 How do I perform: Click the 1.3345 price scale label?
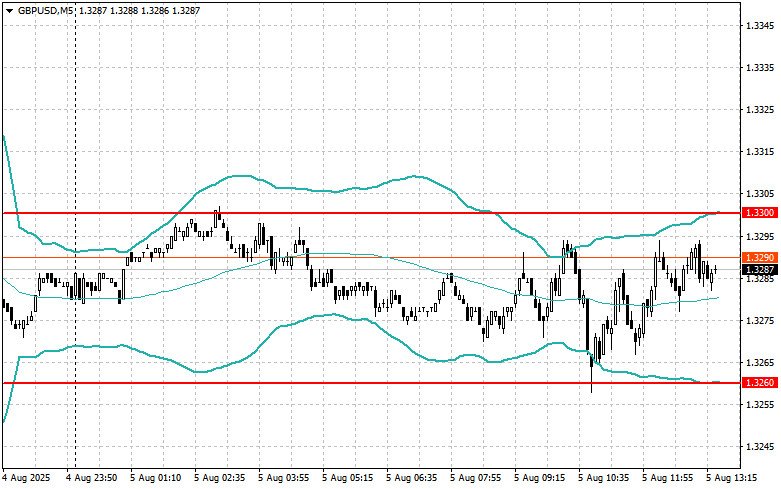[759, 26]
